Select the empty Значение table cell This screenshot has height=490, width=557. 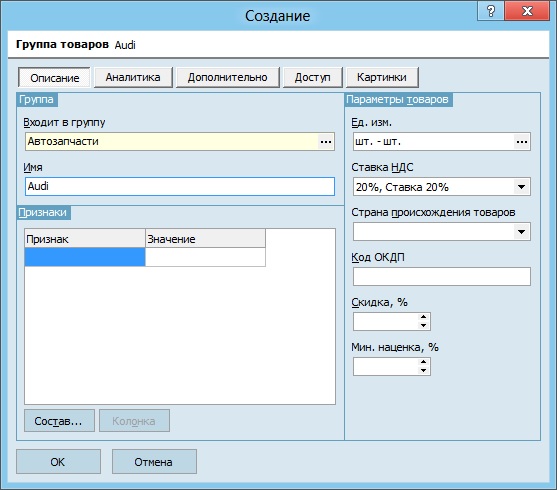[x=205, y=257]
